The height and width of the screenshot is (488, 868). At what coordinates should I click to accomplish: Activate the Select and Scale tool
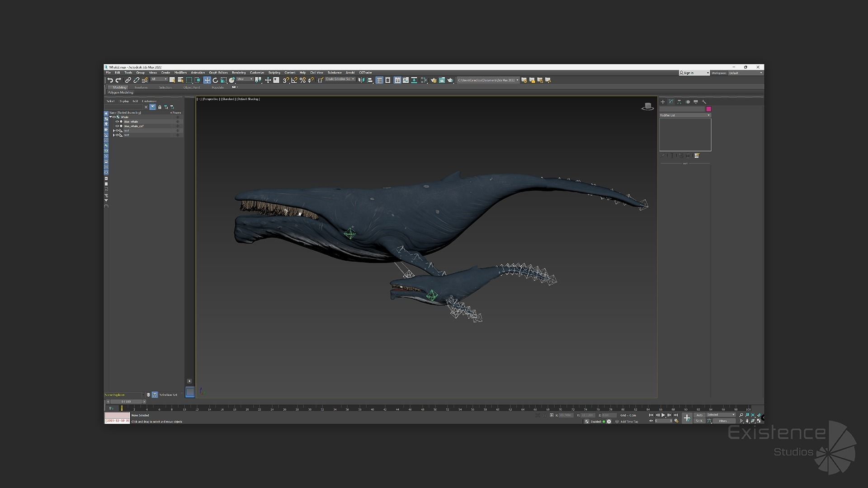pos(223,80)
